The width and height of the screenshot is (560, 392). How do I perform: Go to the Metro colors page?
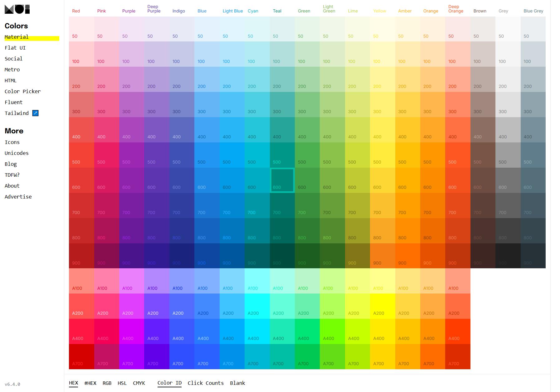12,69
